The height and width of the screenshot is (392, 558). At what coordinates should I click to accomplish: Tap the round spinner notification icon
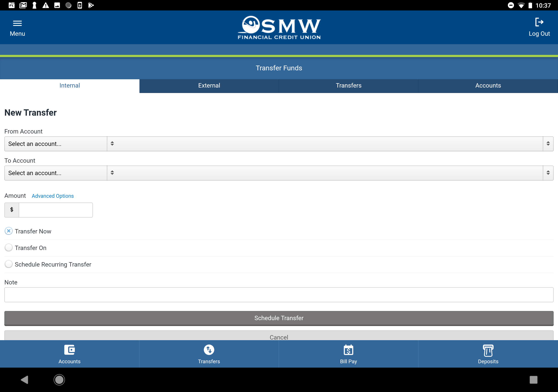(68, 5)
